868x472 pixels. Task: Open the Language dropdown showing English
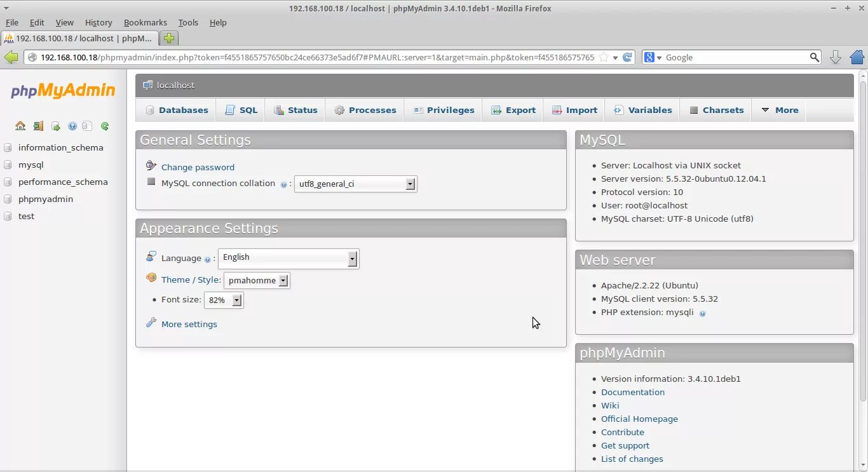(x=288, y=259)
